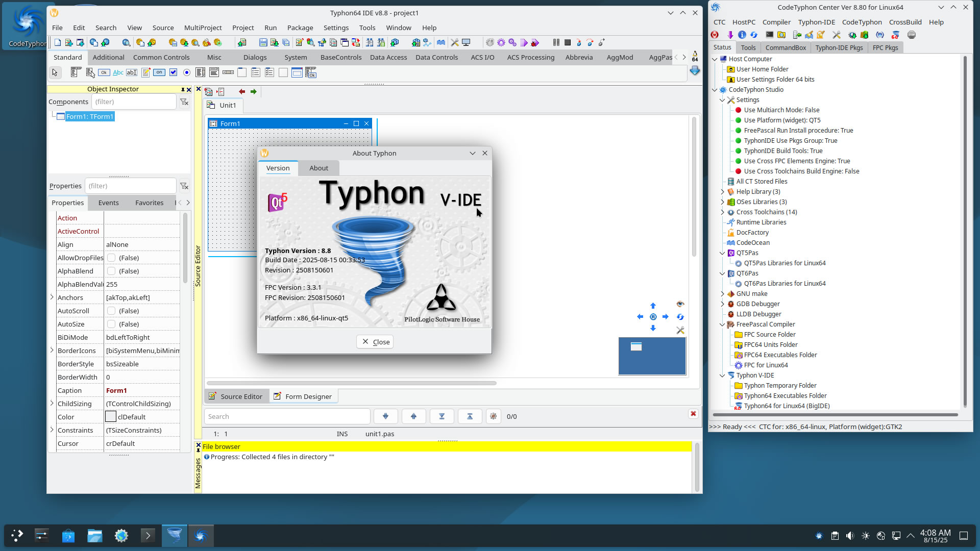Click the Stop execution toolbar icon
The height and width of the screenshot is (551, 980).
568,43
